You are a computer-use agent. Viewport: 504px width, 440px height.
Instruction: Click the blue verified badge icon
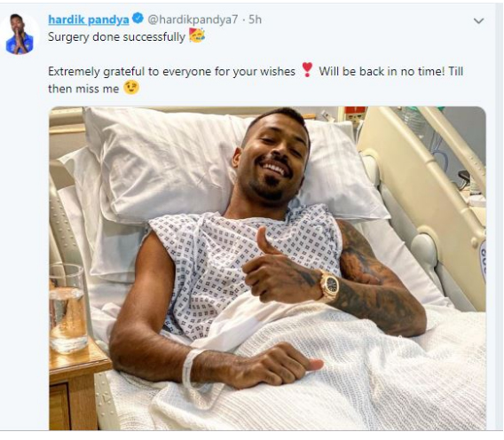(138, 19)
